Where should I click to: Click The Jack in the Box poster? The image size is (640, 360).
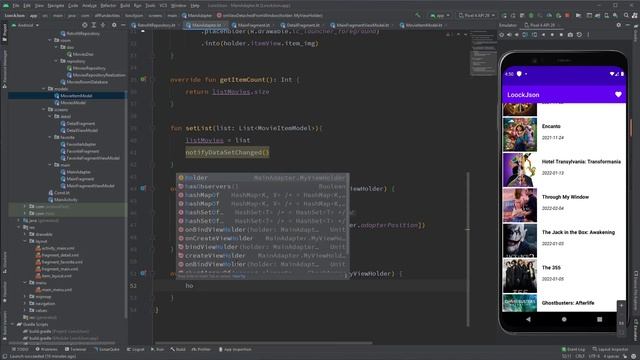[520, 240]
